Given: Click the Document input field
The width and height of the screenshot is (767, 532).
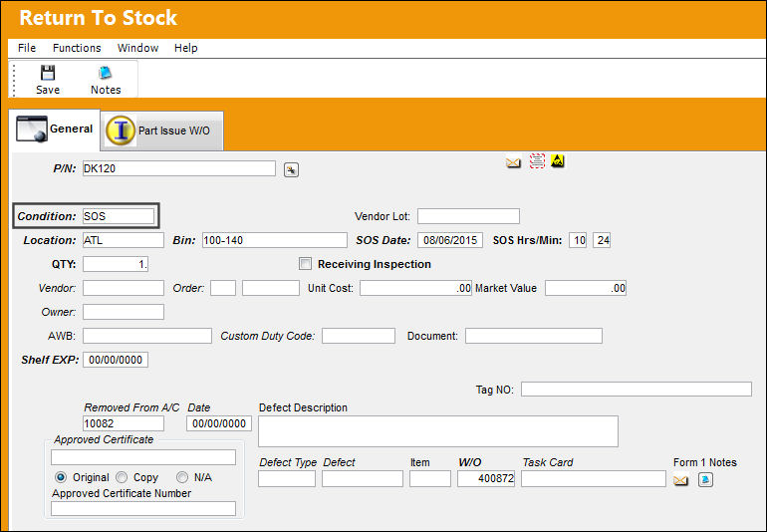Looking at the screenshot, I should point(534,336).
